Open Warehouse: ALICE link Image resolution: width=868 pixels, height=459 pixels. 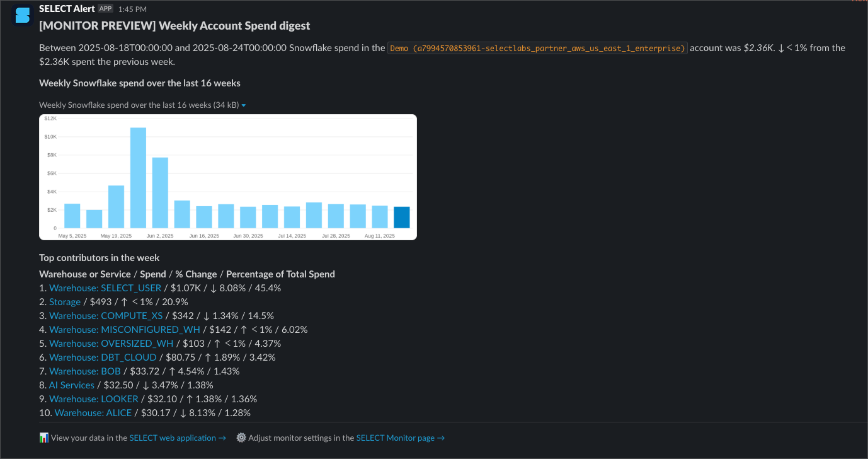click(93, 413)
